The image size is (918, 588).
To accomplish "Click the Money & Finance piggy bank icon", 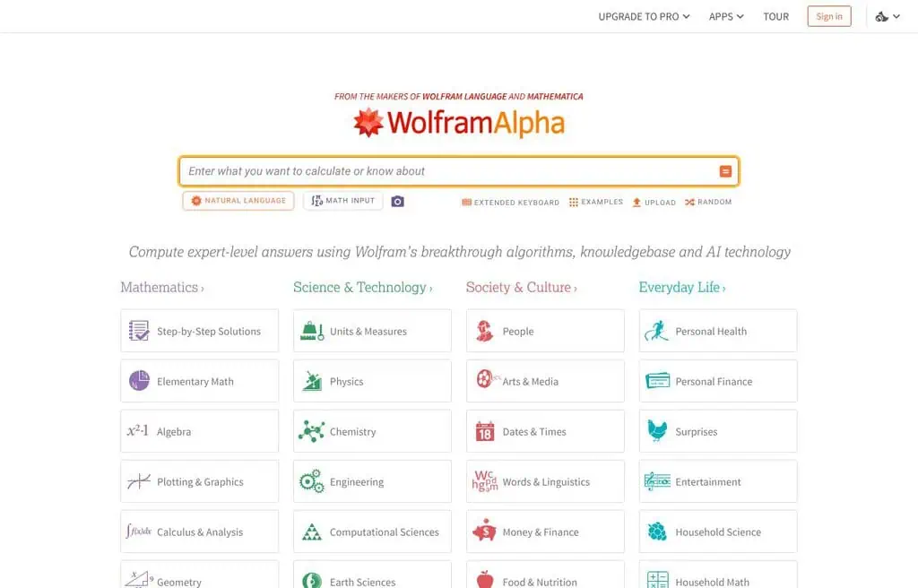I will click(484, 531).
